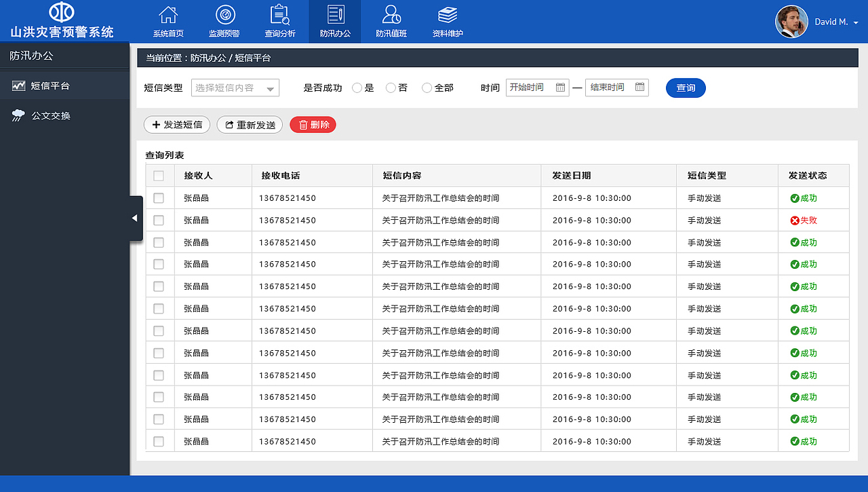Select the 监测预警 monitoring alerts module
This screenshot has width=868, height=492.
tap(224, 21)
